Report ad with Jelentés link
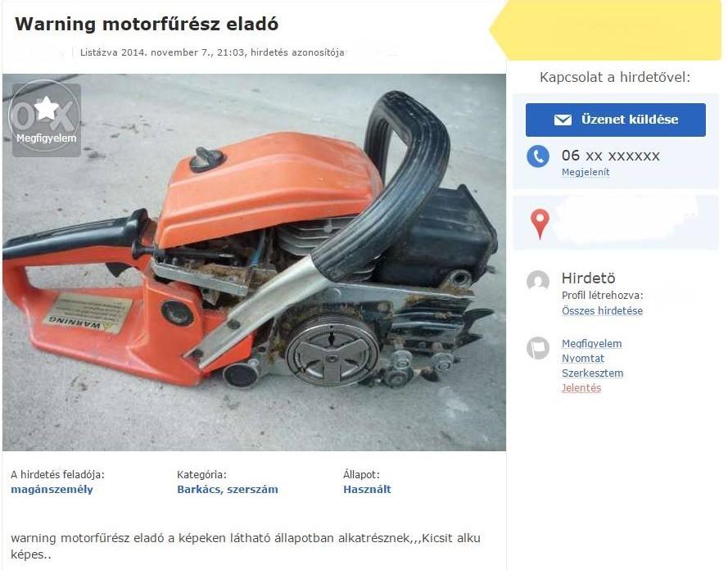This screenshot has width=728, height=570. [x=581, y=388]
